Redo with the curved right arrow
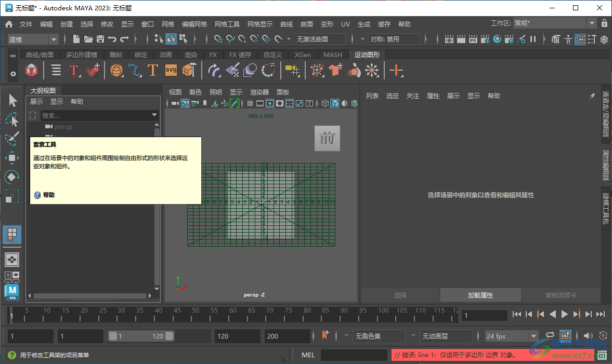The width and height of the screenshot is (612, 364). click(x=124, y=39)
